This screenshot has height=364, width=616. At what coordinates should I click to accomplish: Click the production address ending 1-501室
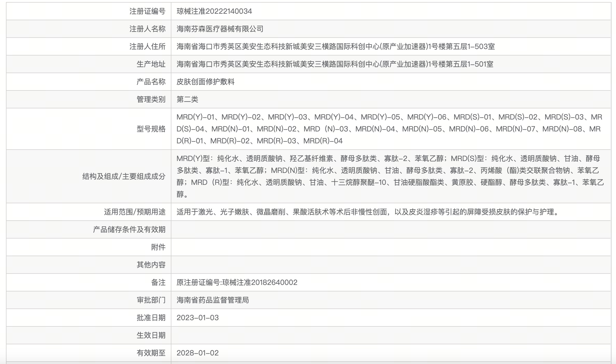(x=335, y=64)
